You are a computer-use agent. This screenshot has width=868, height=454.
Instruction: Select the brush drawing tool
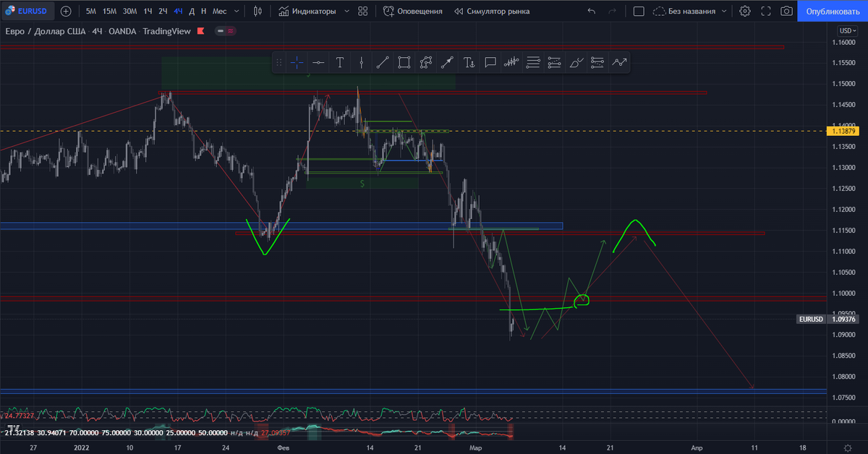click(576, 62)
